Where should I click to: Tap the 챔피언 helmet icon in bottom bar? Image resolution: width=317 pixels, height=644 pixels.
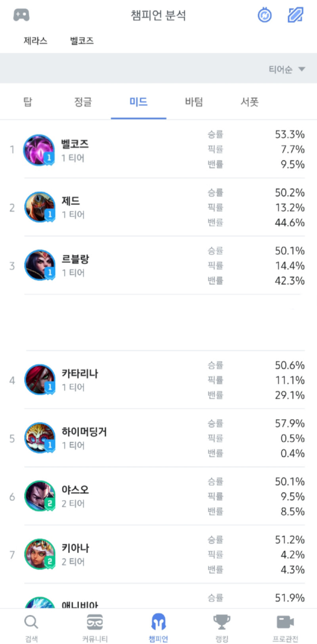pyautogui.click(x=158, y=623)
